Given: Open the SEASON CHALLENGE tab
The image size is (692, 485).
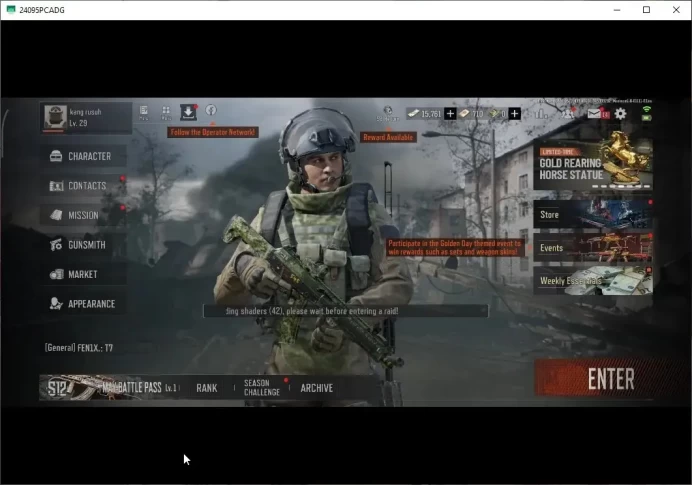Looking at the screenshot, I should [x=262, y=387].
